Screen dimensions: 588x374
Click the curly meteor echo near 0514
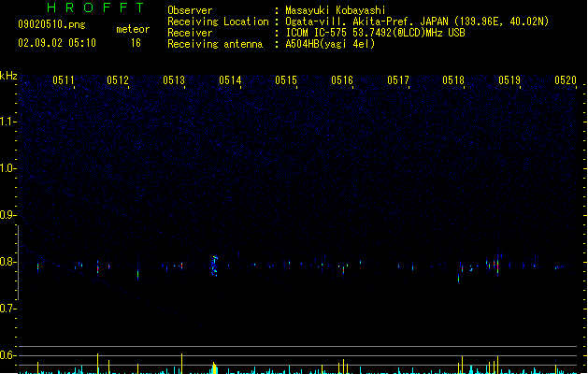click(214, 266)
